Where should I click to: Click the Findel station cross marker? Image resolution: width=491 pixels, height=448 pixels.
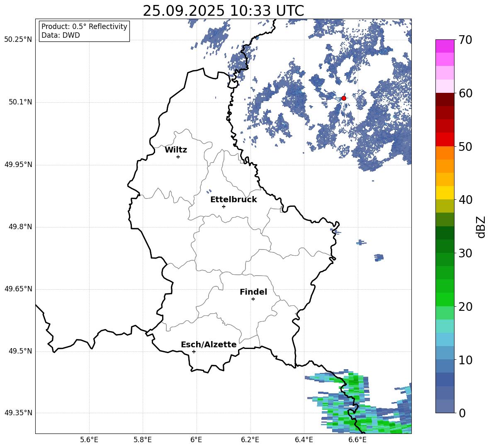[253, 299]
